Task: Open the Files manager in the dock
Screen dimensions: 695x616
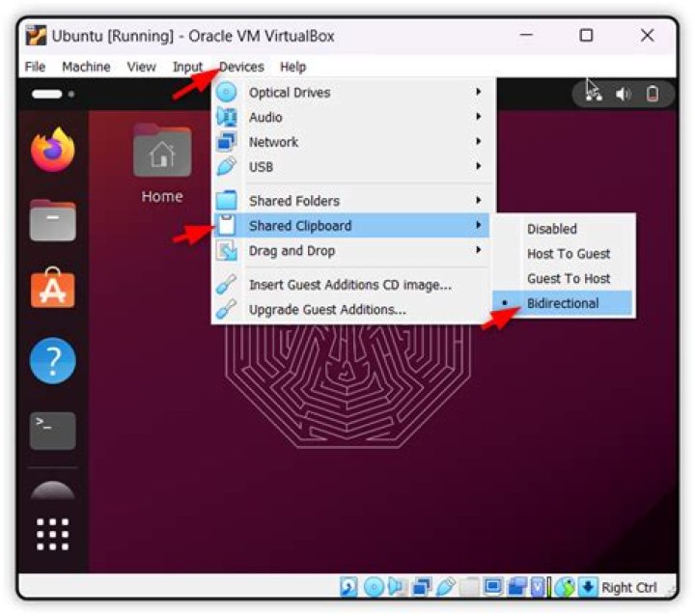Action: tap(53, 220)
